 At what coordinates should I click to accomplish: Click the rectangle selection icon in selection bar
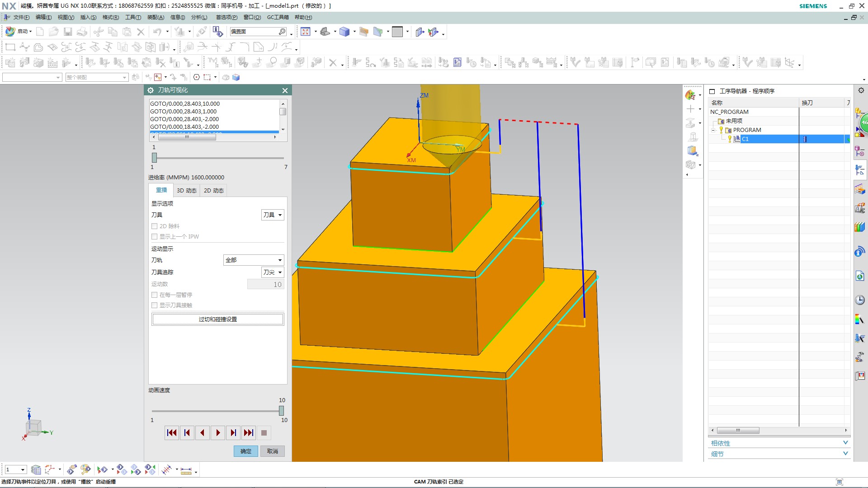[x=208, y=77]
